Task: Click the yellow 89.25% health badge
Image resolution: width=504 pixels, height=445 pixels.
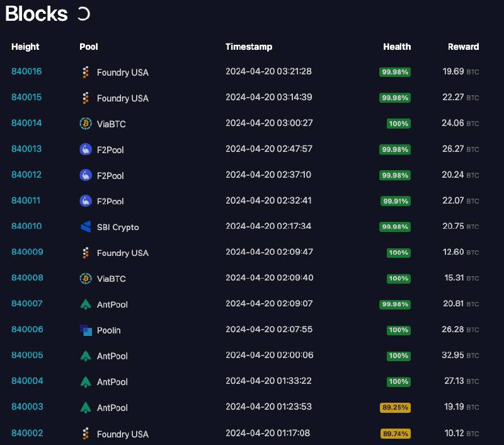Action: pyautogui.click(x=395, y=407)
